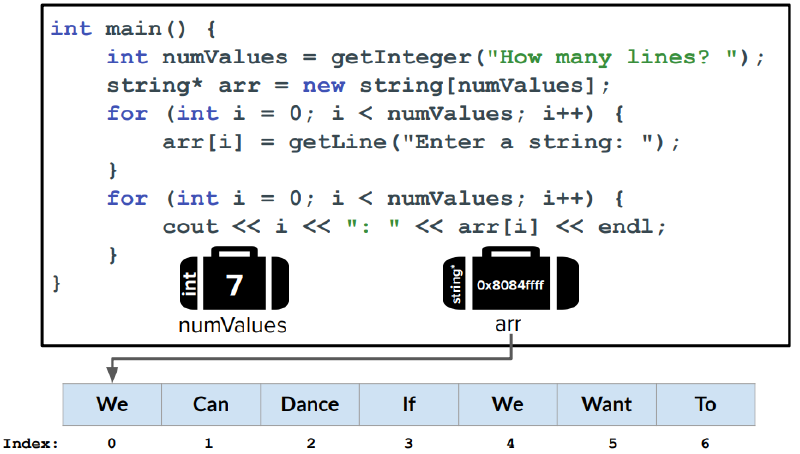Viewport: 800px width, 454px height.
Task: Click the second 'for (int i = 0' line
Action: 365,198
